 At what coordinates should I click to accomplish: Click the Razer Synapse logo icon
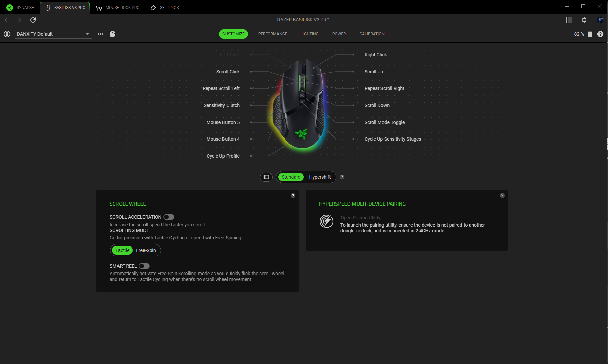click(x=10, y=7)
